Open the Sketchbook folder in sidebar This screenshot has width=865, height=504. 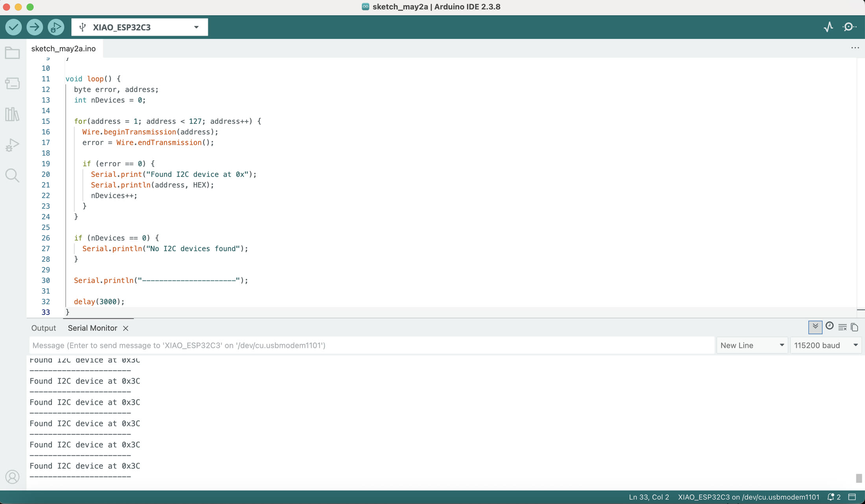click(13, 53)
